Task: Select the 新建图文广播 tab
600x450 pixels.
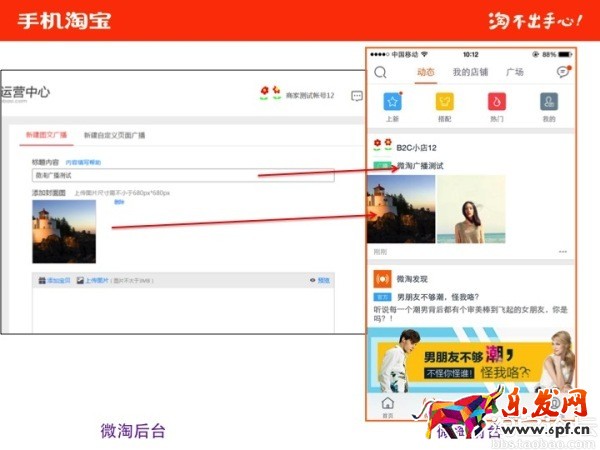Action: coord(48,135)
